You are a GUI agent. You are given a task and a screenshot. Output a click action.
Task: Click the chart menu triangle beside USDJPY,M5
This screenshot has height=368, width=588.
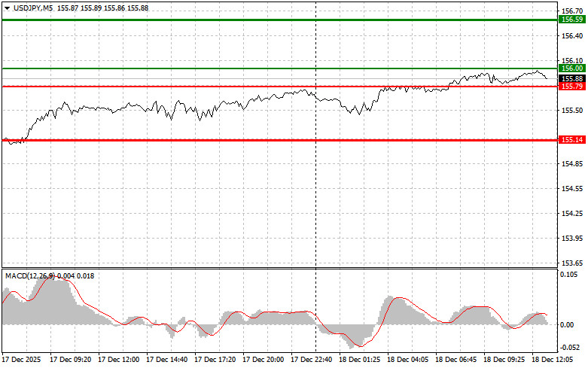tap(7, 8)
